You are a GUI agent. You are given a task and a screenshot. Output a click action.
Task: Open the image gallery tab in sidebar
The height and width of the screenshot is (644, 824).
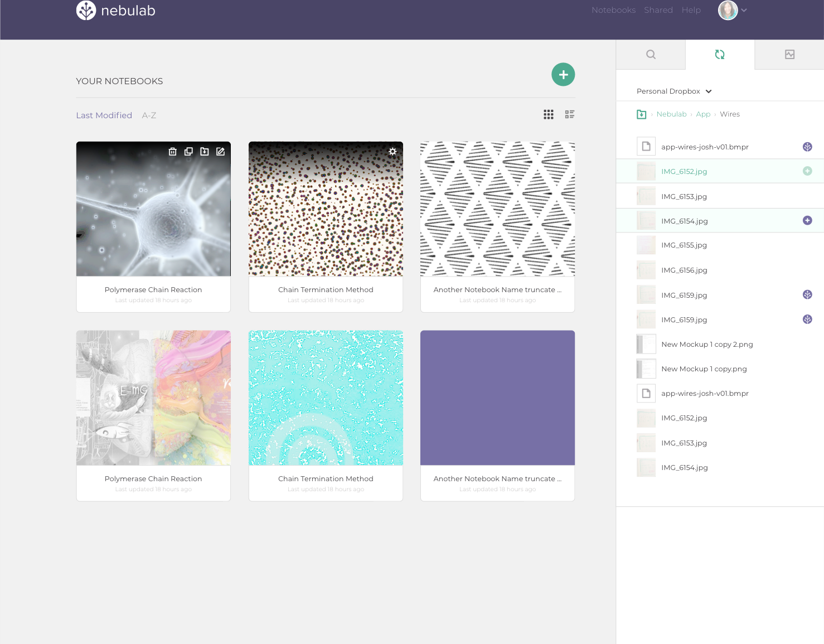click(x=789, y=55)
